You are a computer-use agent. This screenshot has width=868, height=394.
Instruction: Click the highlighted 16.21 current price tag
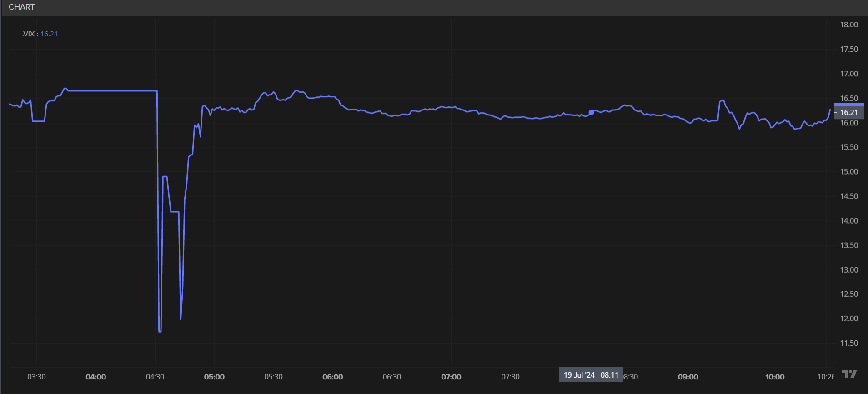(848, 112)
